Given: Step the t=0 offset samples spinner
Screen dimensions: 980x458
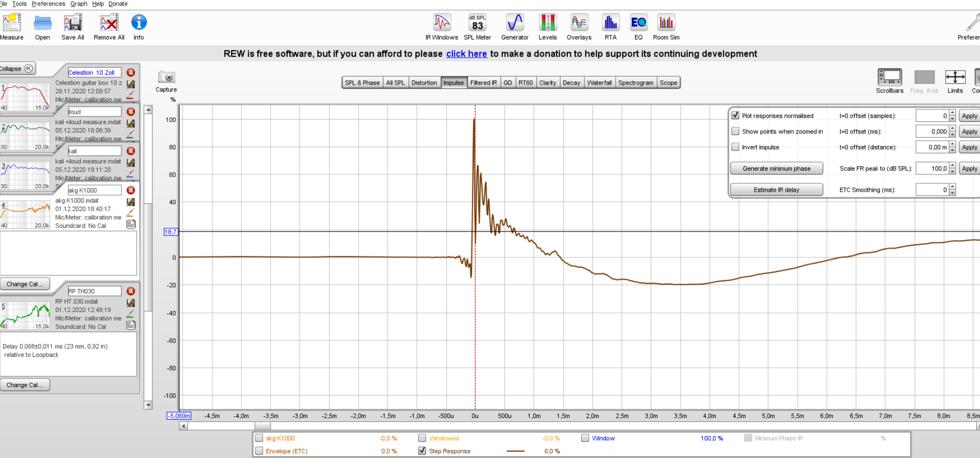Looking at the screenshot, I should [952, 115].
